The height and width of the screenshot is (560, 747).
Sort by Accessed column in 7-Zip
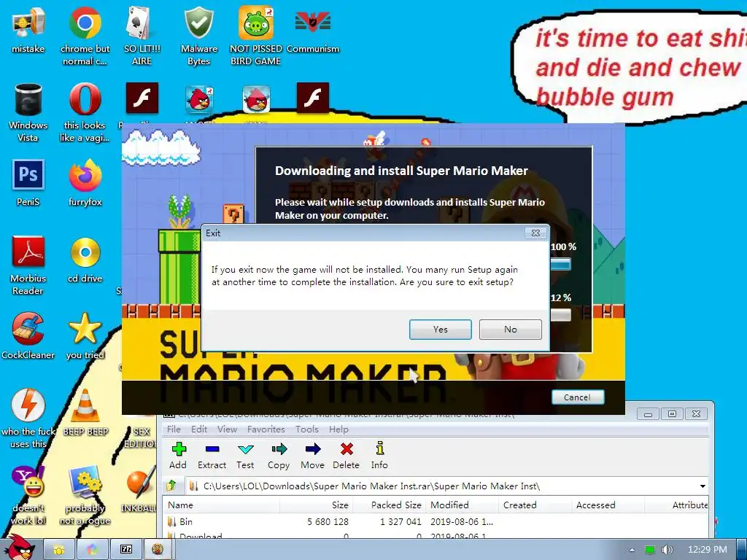(x=608, y=505)
